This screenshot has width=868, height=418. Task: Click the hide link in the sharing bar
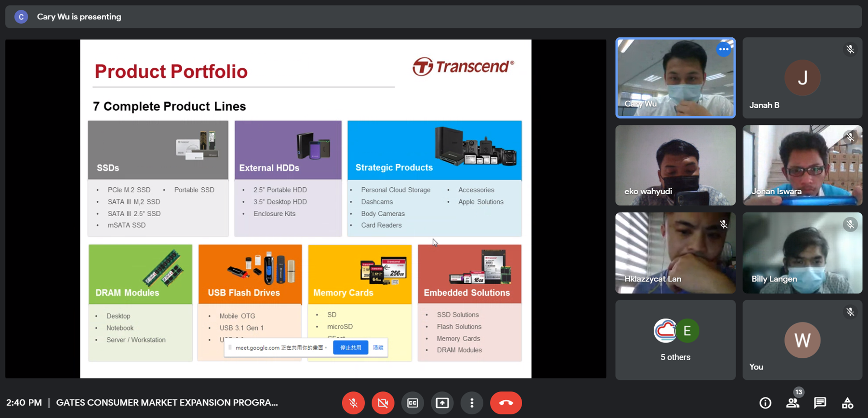[378, 347]
